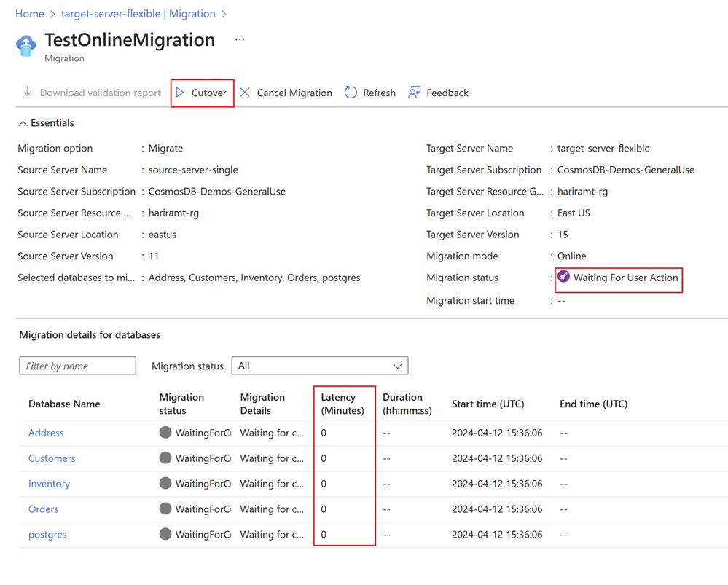Click WaitingForC status text in Address row

(x=203, y=433)
